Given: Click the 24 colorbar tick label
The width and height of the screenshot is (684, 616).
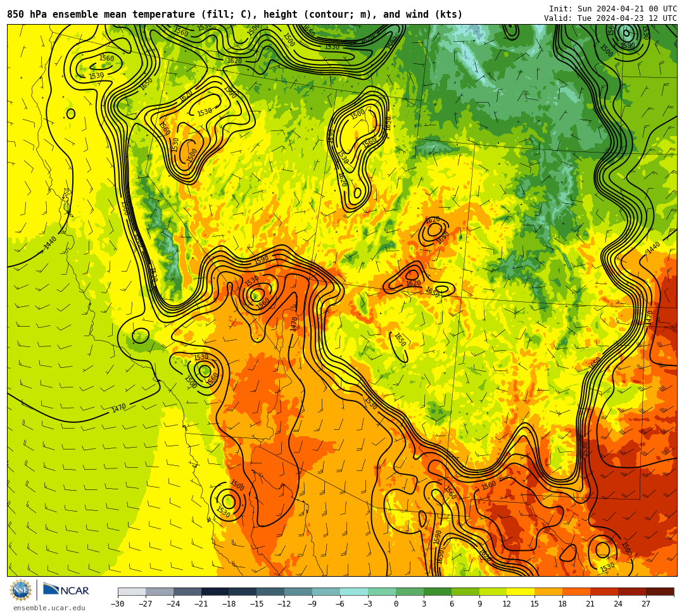Looking at the screenshot, I should [618, 604].
